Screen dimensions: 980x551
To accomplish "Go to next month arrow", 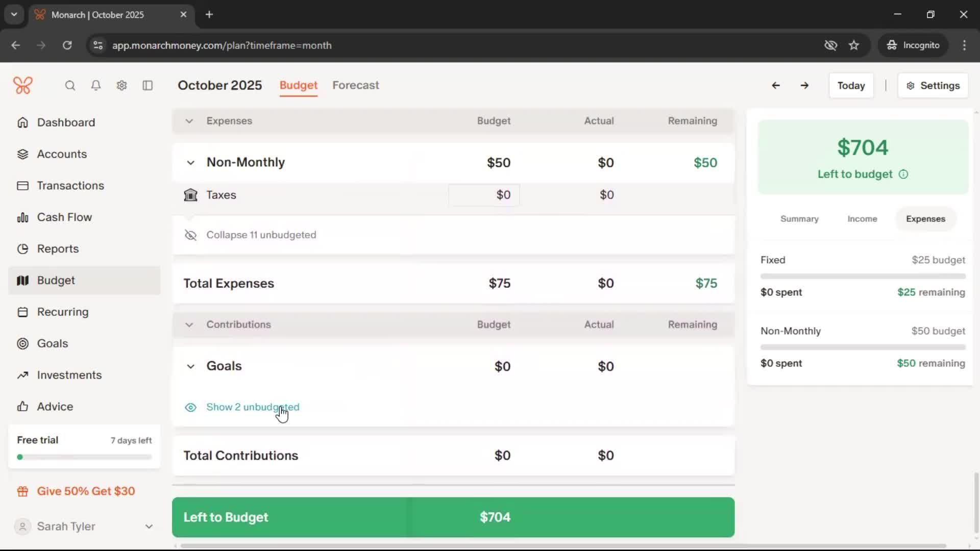I will coord(804,85).
